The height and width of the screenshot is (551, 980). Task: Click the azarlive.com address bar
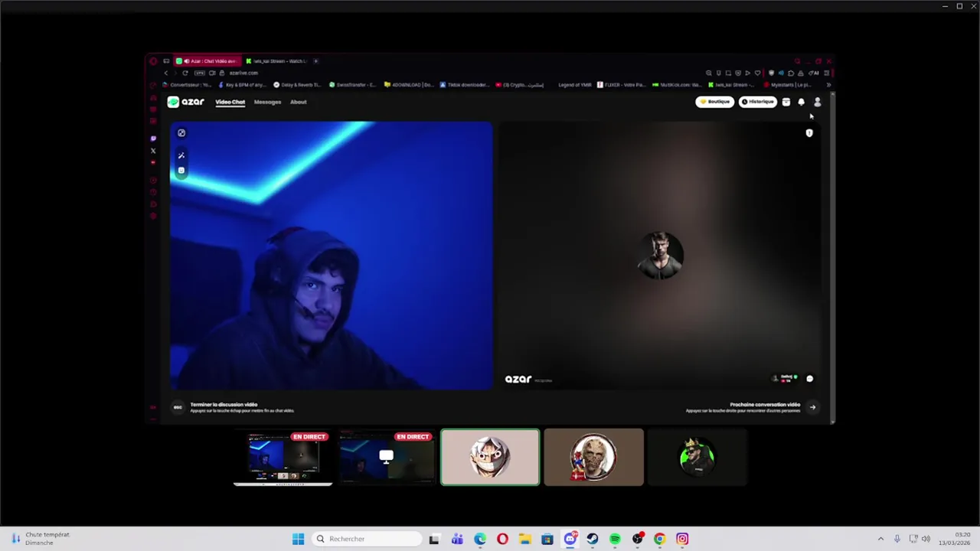click(x=243, y=73)
